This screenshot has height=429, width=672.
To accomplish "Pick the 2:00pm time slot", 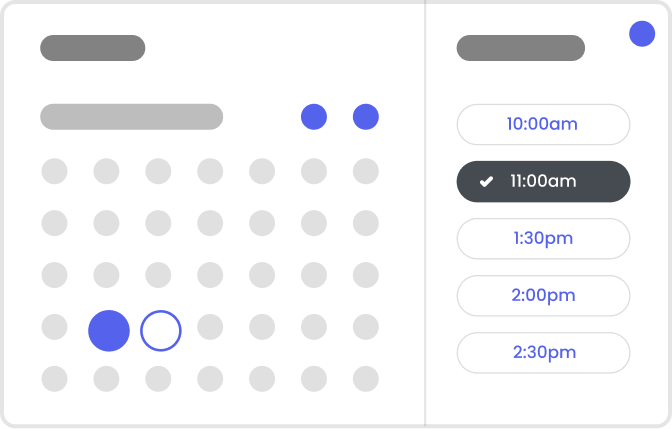I will point(543,296).
